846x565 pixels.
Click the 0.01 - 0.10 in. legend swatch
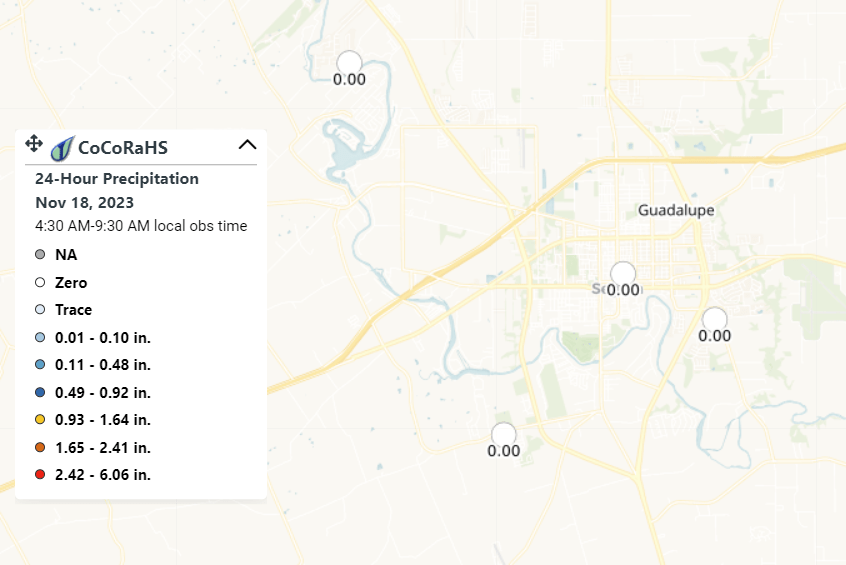point(40,337)
